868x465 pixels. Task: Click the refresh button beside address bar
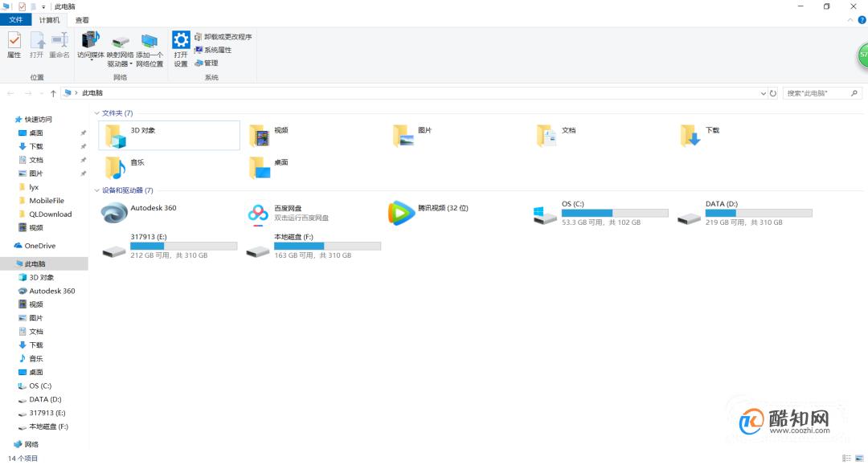[x=773, y=93]
